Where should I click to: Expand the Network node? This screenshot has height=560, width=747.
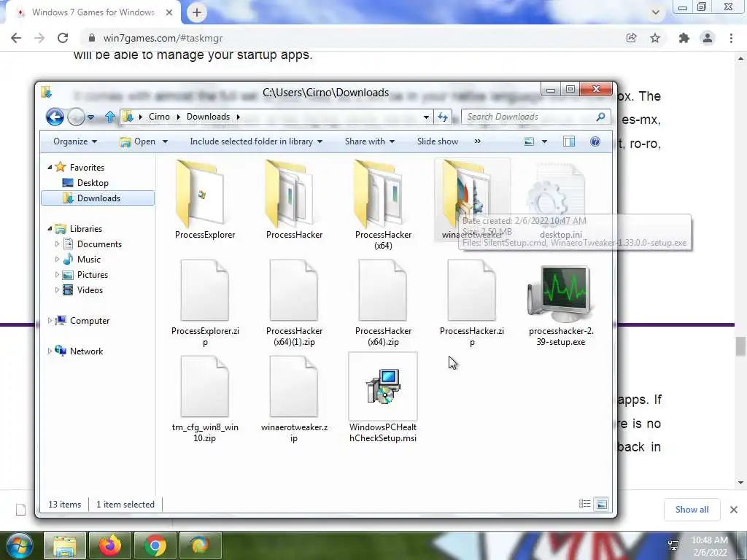pos(50,351)
